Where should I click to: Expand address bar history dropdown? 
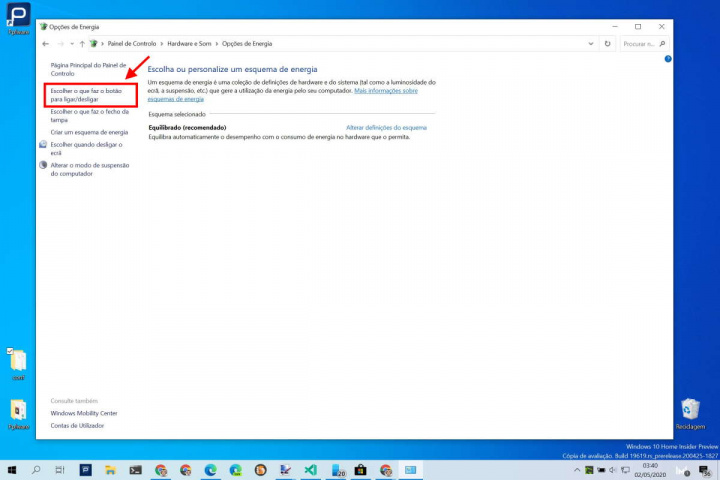(x=592, y=44)
